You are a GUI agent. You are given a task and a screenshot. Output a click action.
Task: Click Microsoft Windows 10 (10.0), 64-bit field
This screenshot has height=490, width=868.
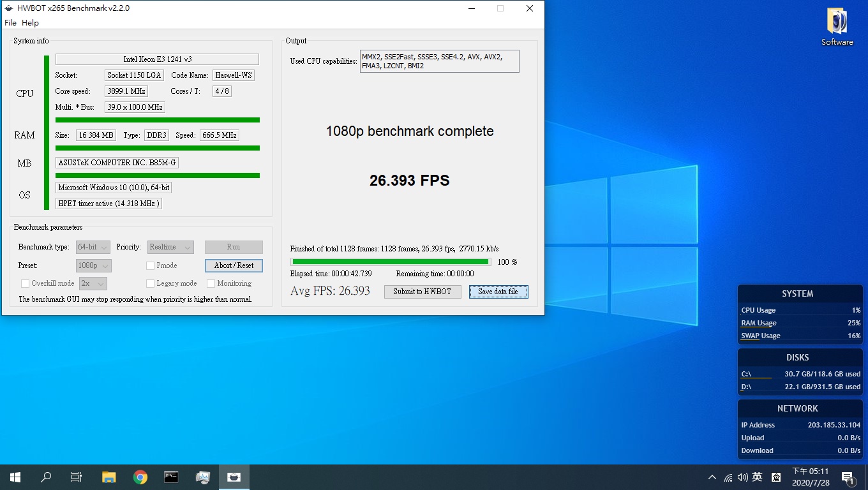[x=114, y=188]
